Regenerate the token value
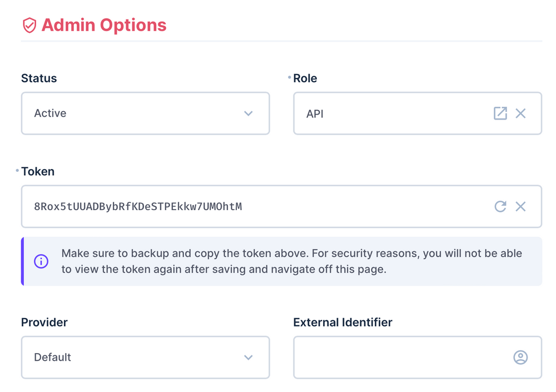The image size is (556, 392). point(500,206)
